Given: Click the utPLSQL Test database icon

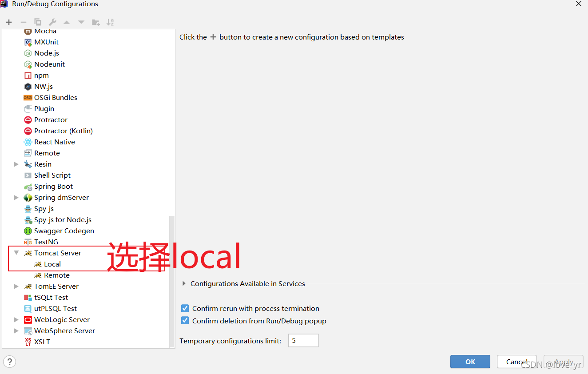Looking at the screenshot, I should (x=28, y=309).
